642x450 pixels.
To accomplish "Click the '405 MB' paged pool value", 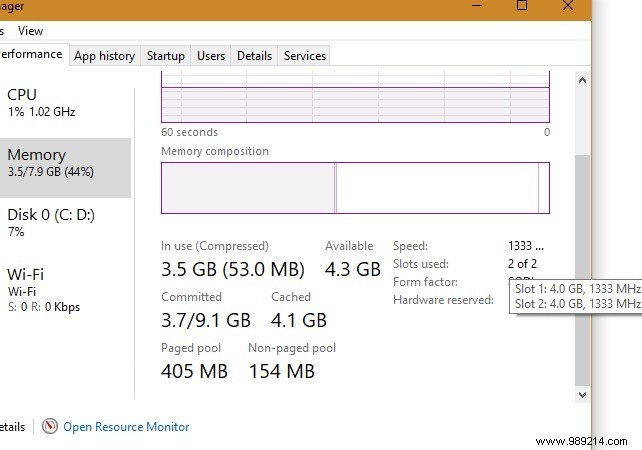I will coord(194,371).
